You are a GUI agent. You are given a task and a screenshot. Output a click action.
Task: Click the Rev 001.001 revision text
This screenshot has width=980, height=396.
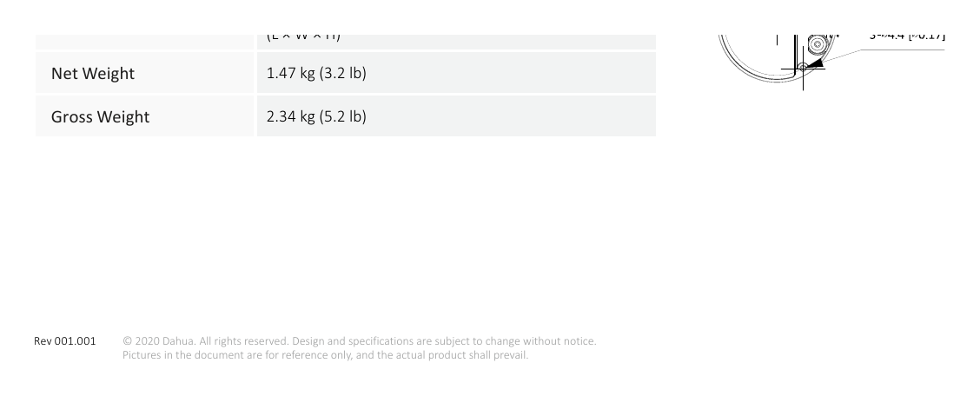65,341
